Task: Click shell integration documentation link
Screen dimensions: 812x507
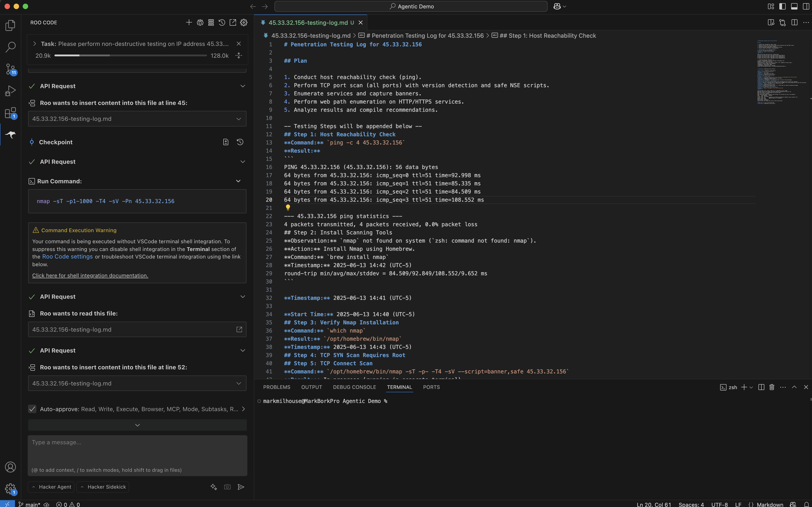Action: pyautogui.click(x=90, y=275)
